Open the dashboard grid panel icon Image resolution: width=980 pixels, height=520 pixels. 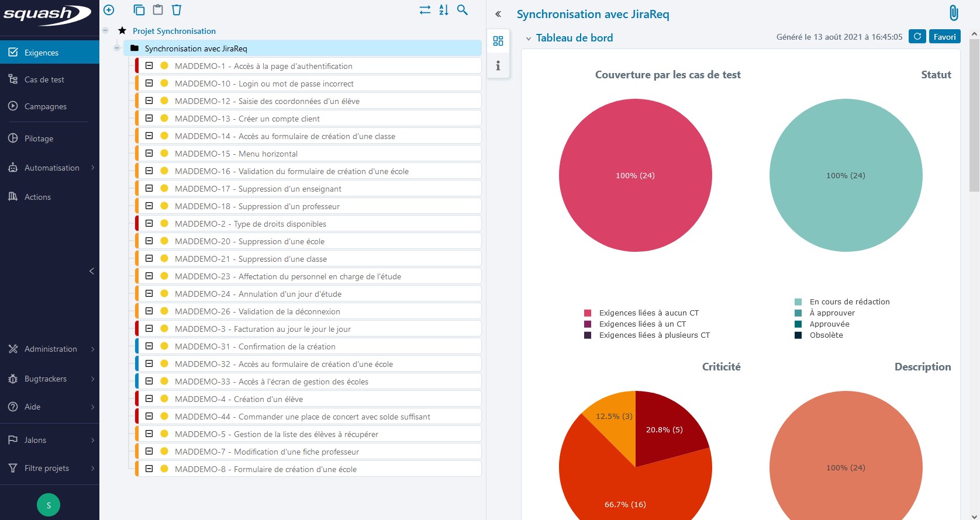pos(498,41)
